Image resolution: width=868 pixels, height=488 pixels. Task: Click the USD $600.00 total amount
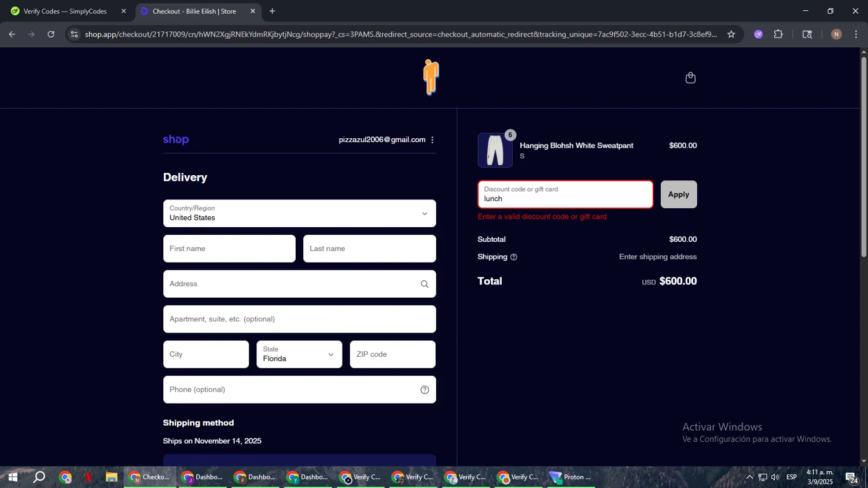pyautogui.click(x=669, y=282)
